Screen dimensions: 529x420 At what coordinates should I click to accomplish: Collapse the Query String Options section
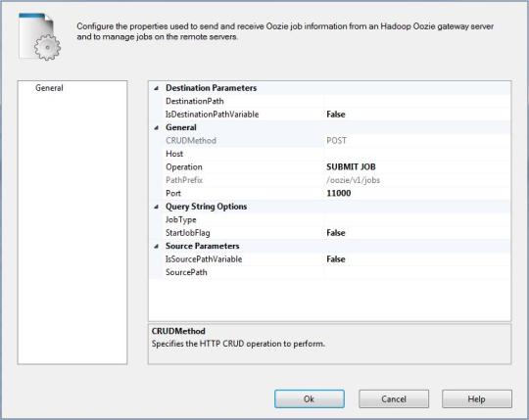point(156,207)
